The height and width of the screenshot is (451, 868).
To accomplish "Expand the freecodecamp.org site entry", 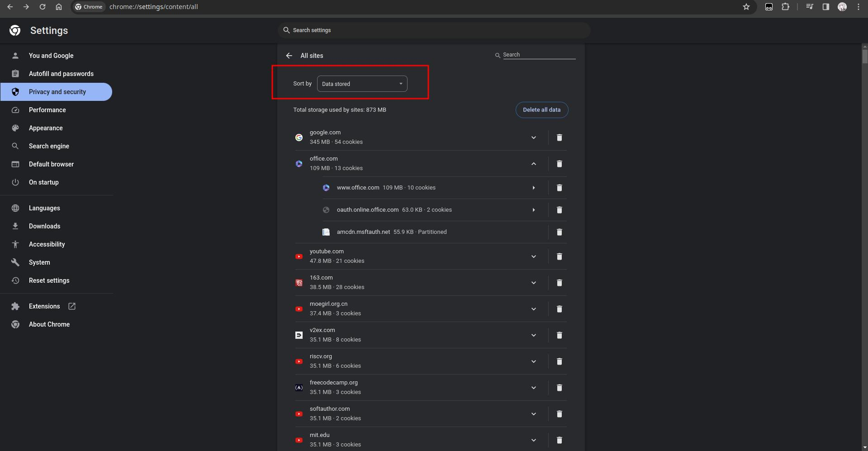I will [534, 388].
